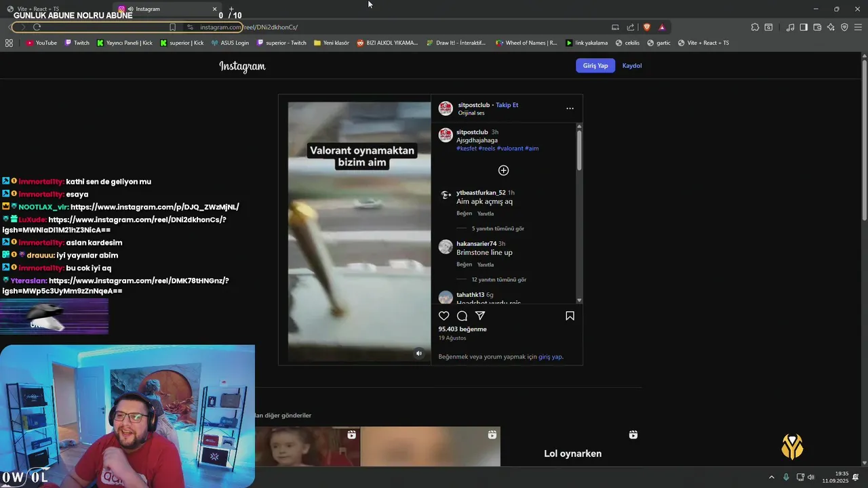The image size is (868, 488).
Task: Reload the page with the refresh icon
Action: click(37, 27)
